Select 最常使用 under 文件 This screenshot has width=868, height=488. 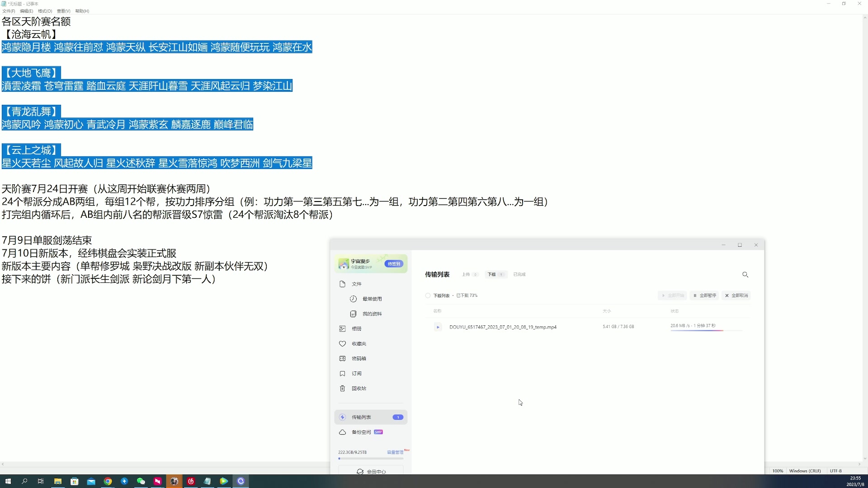click(x=373, y=298)
